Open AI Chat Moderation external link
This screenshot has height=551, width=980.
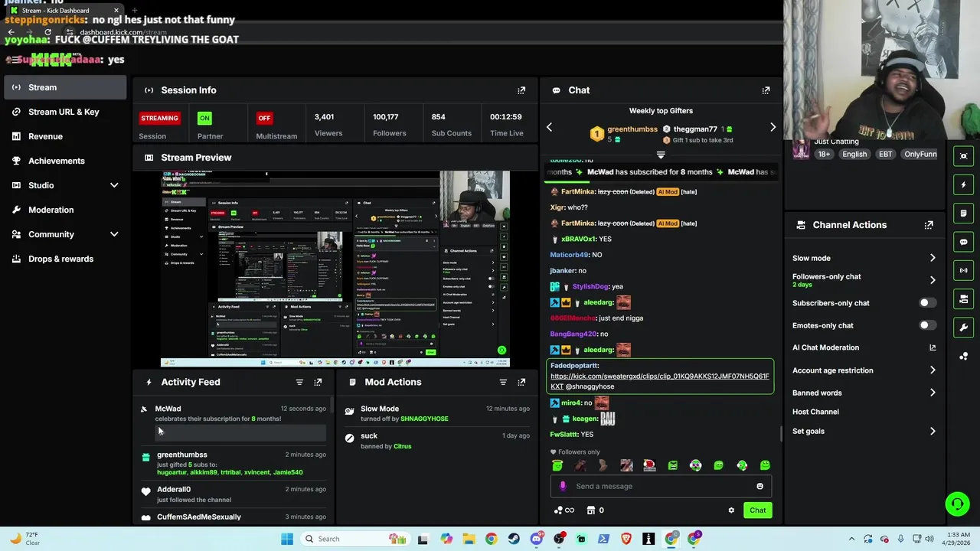click(x=933, y=347)
